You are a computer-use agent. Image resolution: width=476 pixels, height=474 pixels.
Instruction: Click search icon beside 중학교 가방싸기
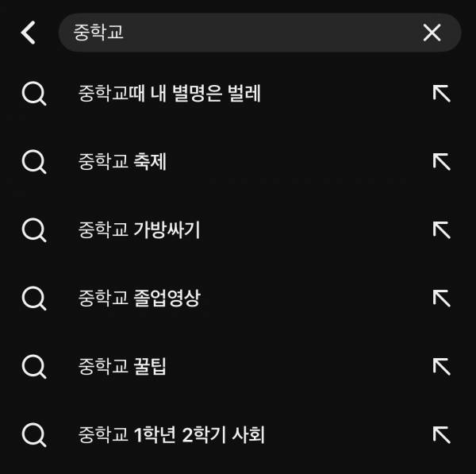tap(33, 231)
